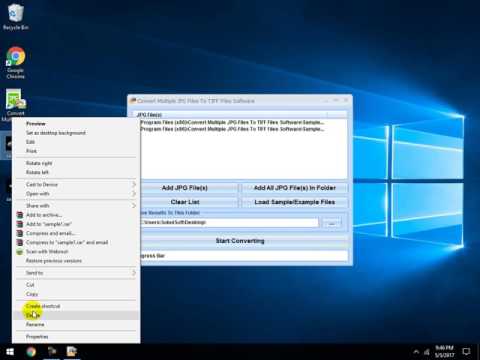This screenshot has width=480, height=360.
Task: Close the converter window
Action: coord(346,100)
